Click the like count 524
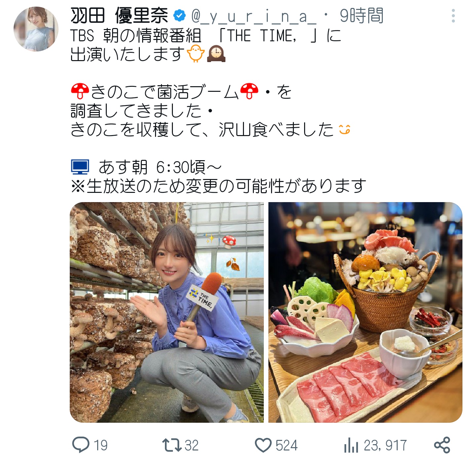476x465 pixels. [287, 445]
